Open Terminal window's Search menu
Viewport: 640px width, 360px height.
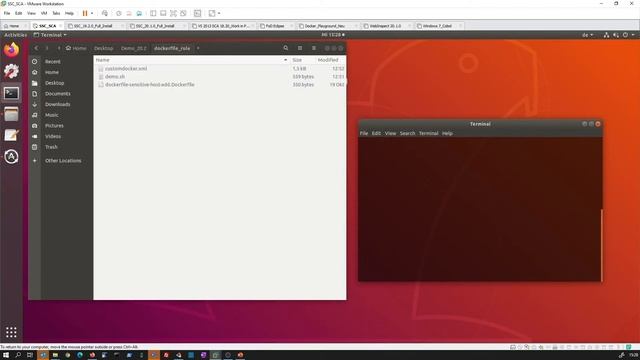pos(407,133)
